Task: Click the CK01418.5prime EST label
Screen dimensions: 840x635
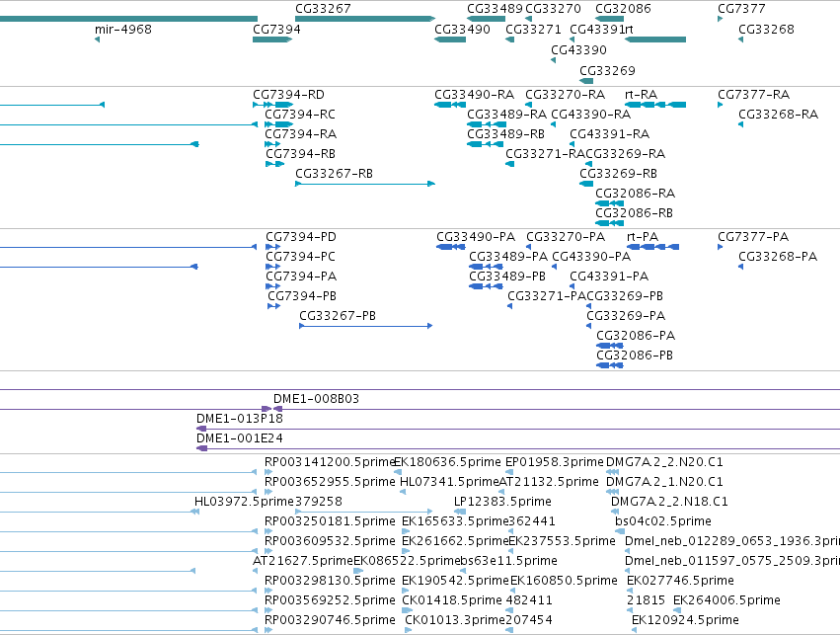Action: point(452,600)
